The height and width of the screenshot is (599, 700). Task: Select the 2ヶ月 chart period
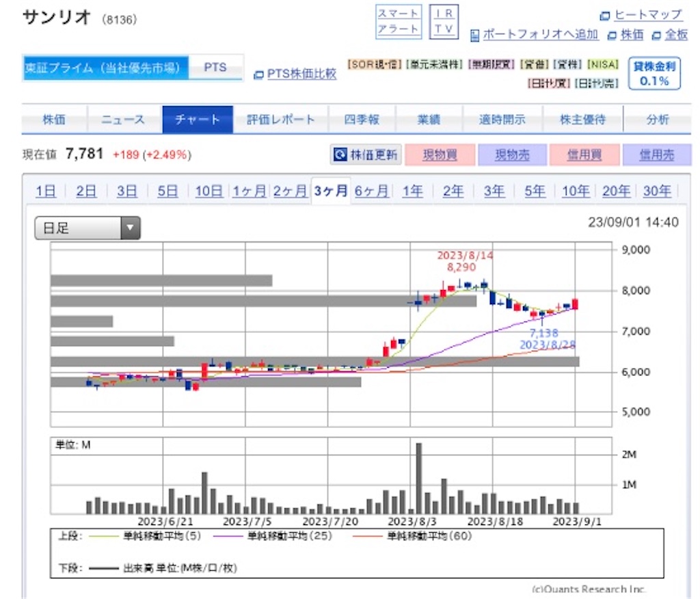(x=290, y=191)
